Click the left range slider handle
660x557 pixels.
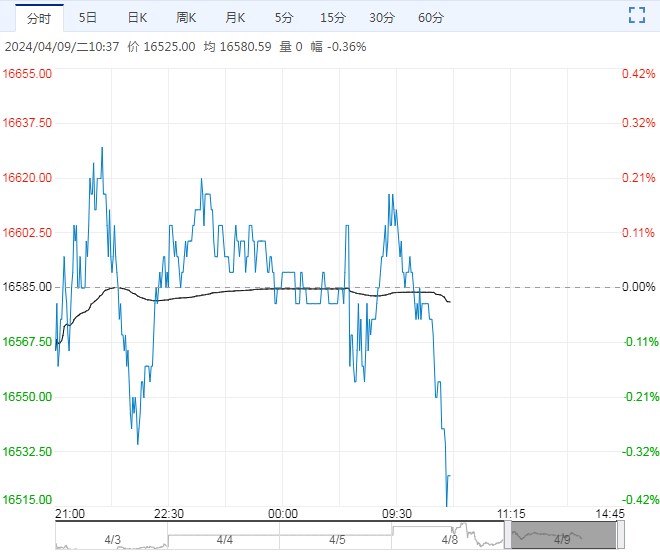(508, 535)
